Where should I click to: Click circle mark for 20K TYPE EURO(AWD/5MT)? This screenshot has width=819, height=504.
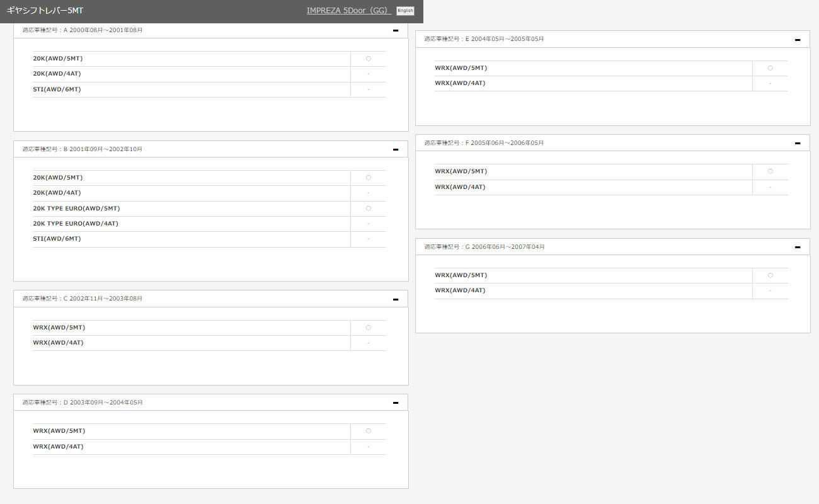pyautogui.click(x=369, y=209)
